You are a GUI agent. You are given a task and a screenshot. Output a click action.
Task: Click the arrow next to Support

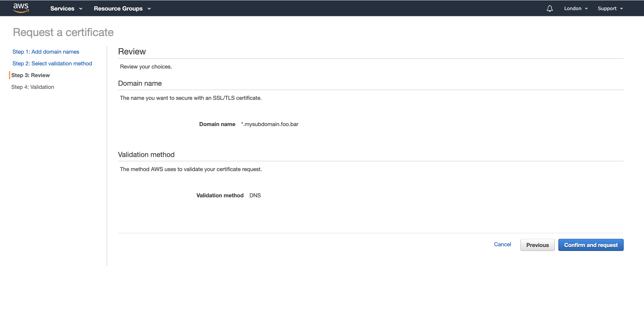click(622, 9)
